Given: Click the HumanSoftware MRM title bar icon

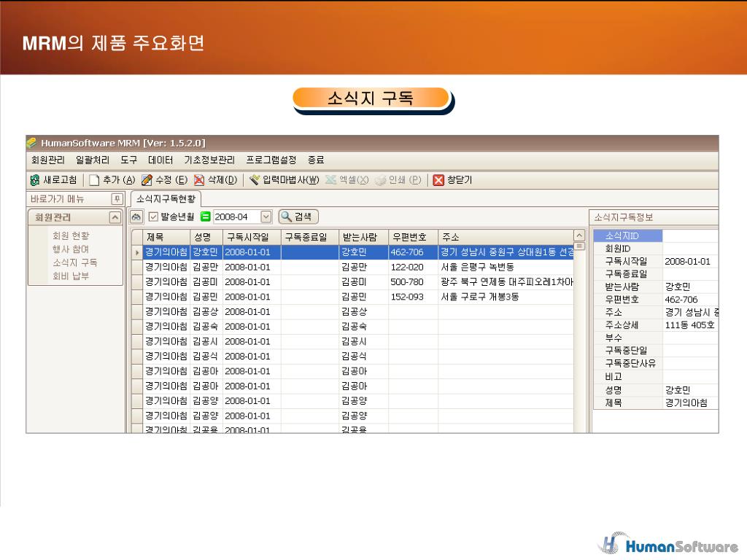Looking at the screenshot, I should coord(32,142).
